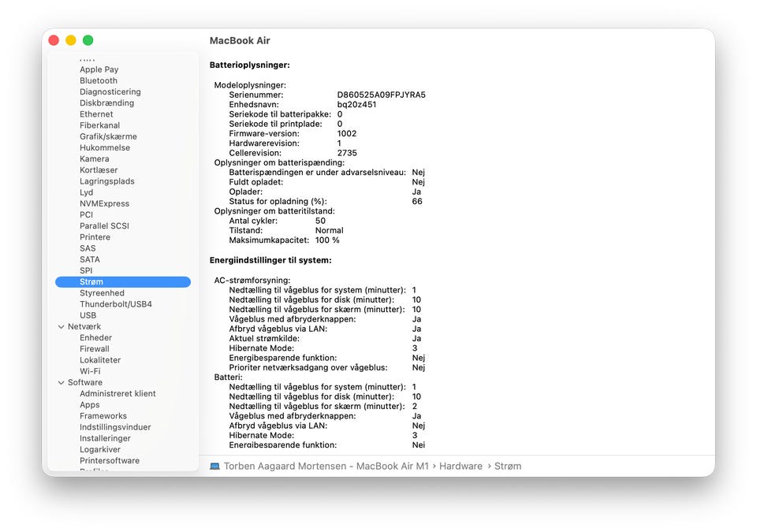Image resolution: width=757 pixels, height=532 pixels.
Task: Select Wi-Fi in the sidebar
Action: point(90,371)
